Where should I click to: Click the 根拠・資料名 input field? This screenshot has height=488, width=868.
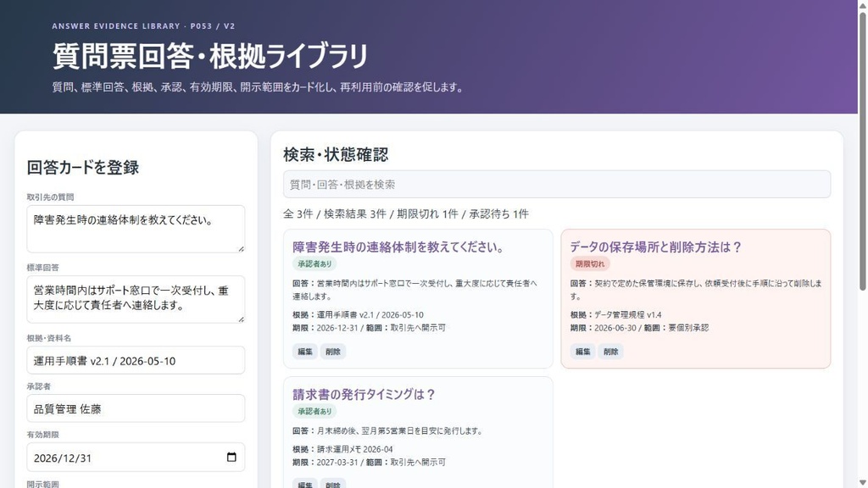click(x=136, y=360)
